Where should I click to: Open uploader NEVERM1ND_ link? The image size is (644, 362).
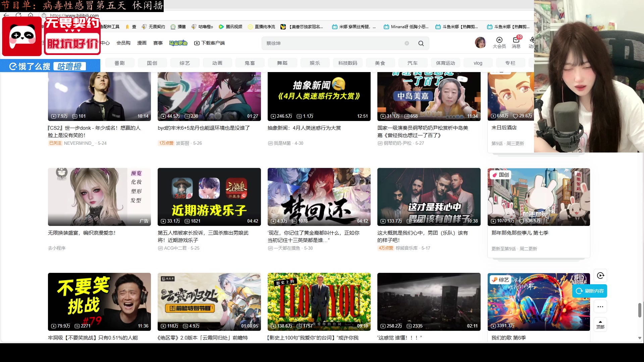point(79,143)
